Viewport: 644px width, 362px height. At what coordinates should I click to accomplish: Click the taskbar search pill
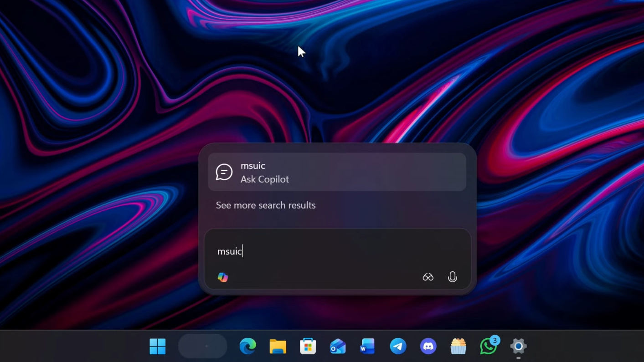202,347
